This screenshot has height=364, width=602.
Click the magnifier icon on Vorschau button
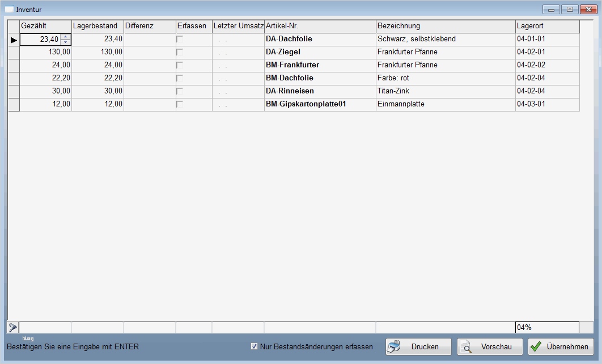[466, 347]
